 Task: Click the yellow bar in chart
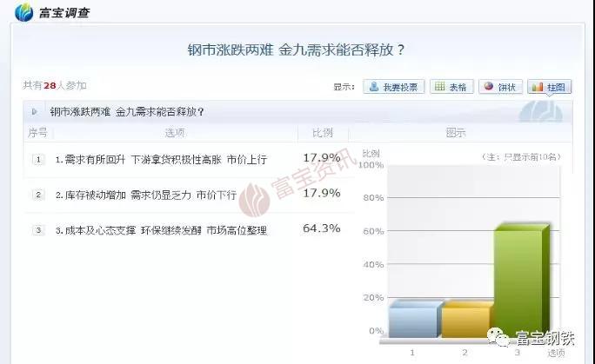tap(466, 320)
